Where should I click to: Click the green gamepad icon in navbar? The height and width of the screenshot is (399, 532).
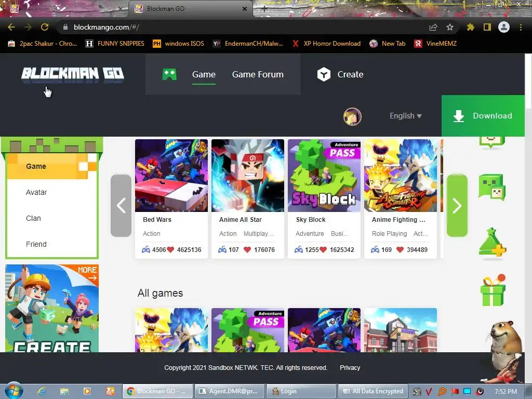[x=169, y=74]
